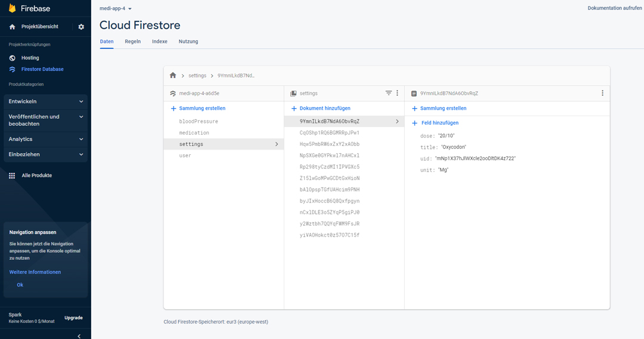This screenshot has height=339, width=644.
Task: Open settings collection three-dot menu
Action: coord(397,93)
